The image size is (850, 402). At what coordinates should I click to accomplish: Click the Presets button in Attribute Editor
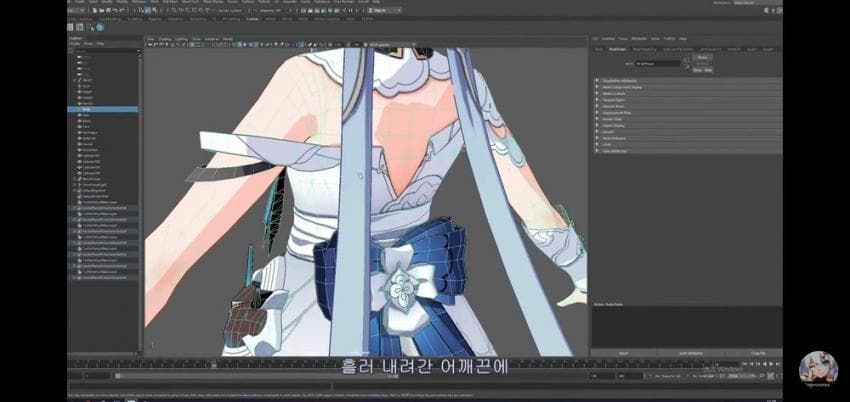click(703, 63)
